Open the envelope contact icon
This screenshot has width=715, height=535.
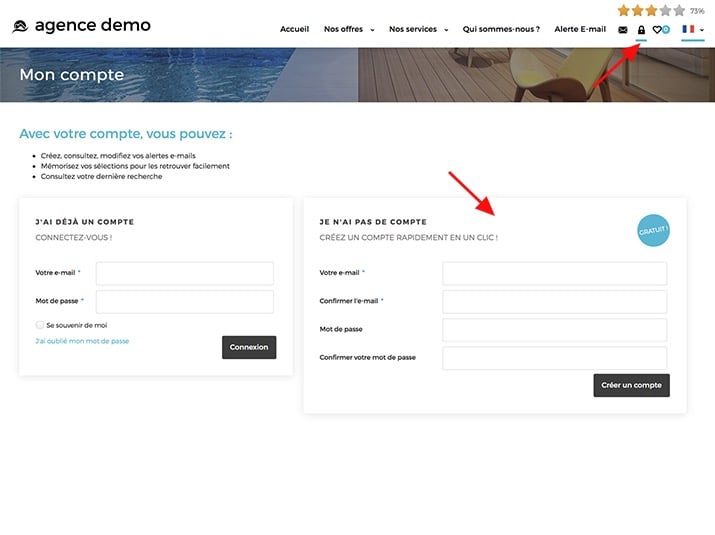623,30
